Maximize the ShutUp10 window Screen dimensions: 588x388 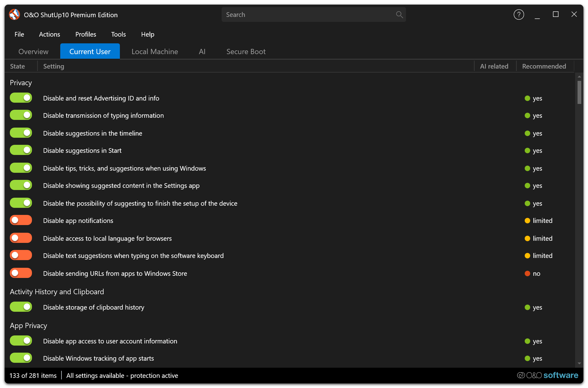[x=555, y=14]
